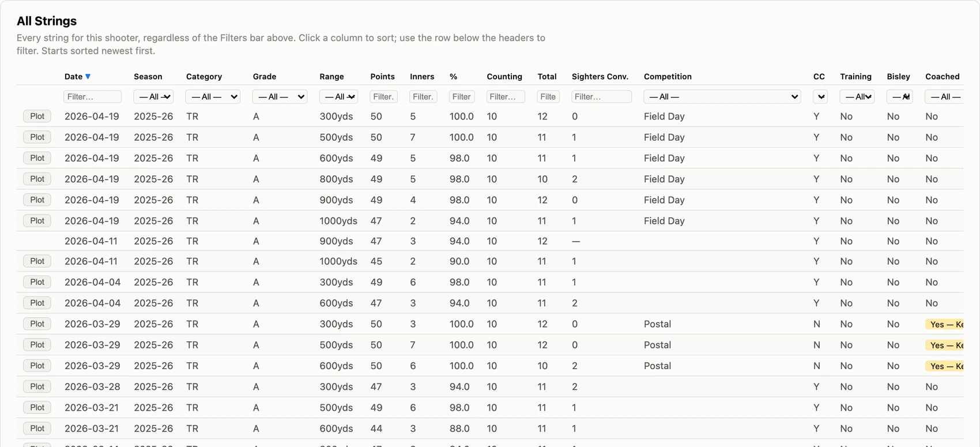Viewport: 980px width, 447px height.
Task: Select the 2026-04-11 900yds row date
Action: [91, 241]
